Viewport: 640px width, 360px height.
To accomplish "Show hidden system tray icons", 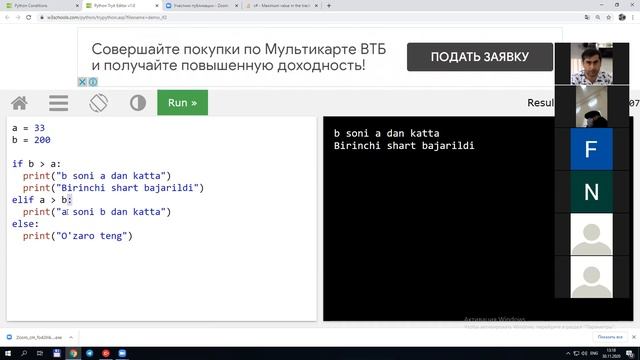I will click(568, 353).
